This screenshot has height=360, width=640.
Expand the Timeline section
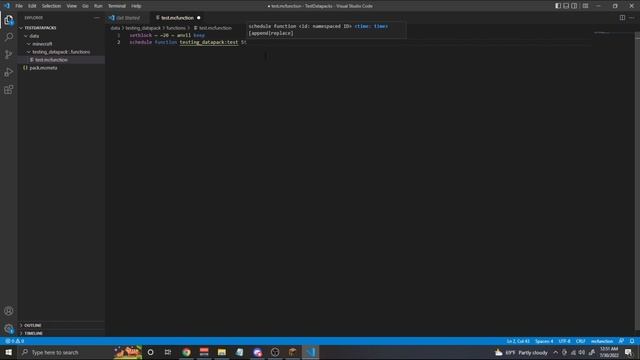pyautogui.click(x=61, y=333)
